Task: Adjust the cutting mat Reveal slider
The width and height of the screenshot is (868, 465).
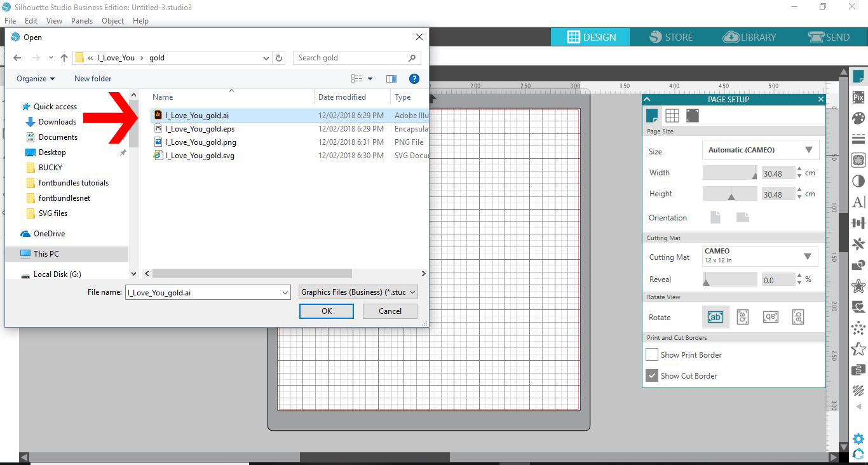Action: (731, 280)
